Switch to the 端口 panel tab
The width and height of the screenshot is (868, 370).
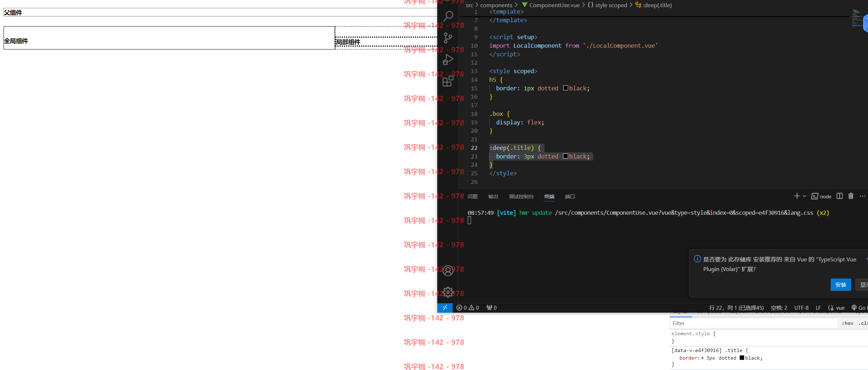[x=570, y=196]
